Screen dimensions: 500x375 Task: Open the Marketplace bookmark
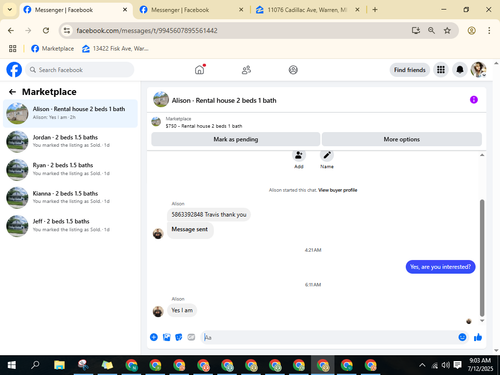point(53,49)
